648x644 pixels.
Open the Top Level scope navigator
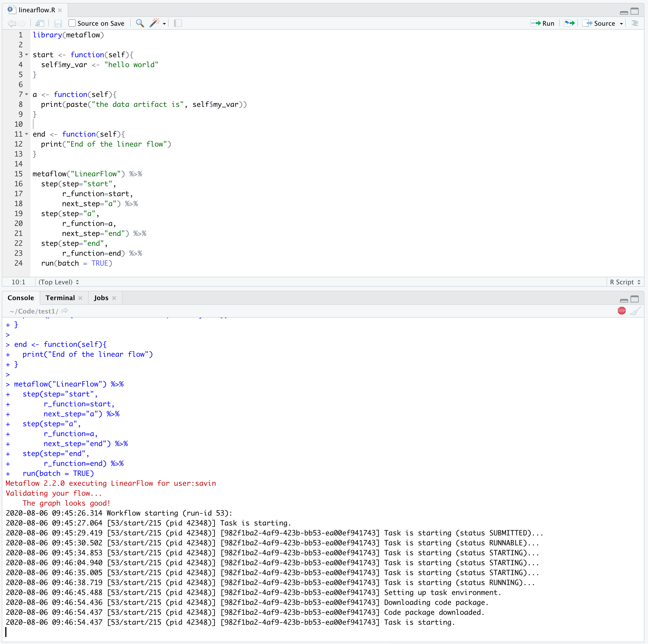point(59,282)
